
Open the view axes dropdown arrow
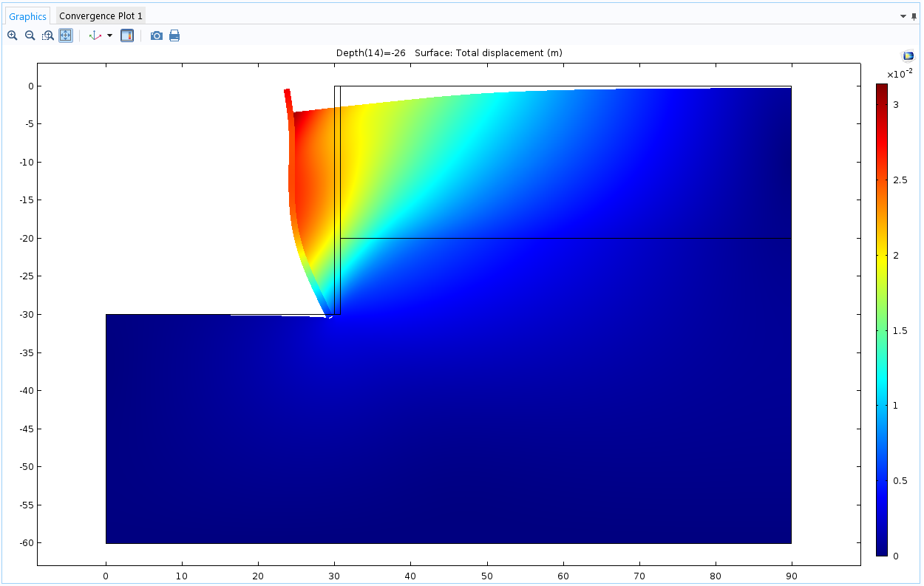tap(110, 35)
